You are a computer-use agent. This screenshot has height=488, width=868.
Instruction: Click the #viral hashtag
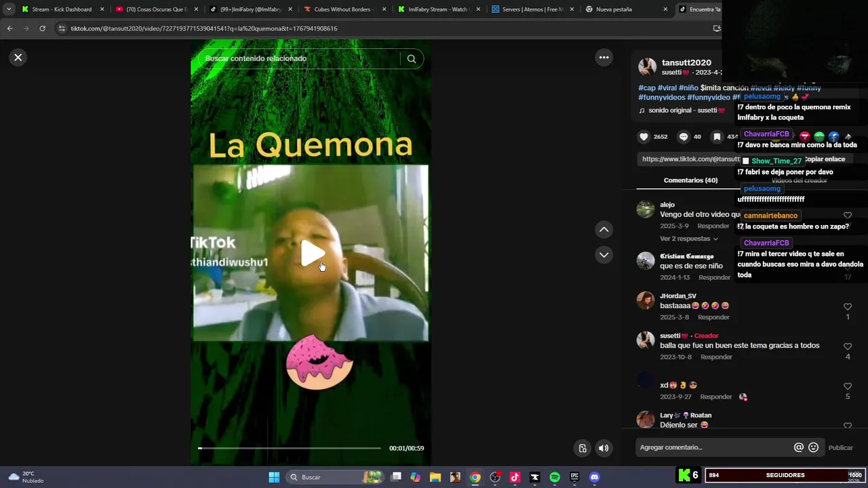[x=667, y=88]
